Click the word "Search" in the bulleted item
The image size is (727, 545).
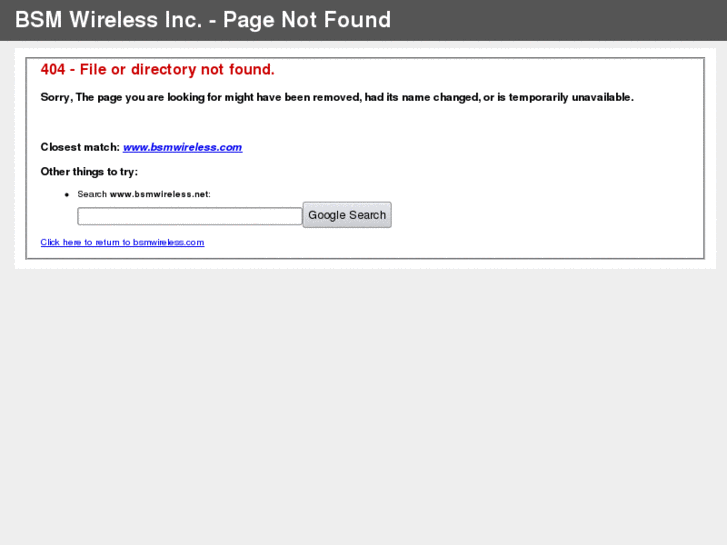point(92,194)
